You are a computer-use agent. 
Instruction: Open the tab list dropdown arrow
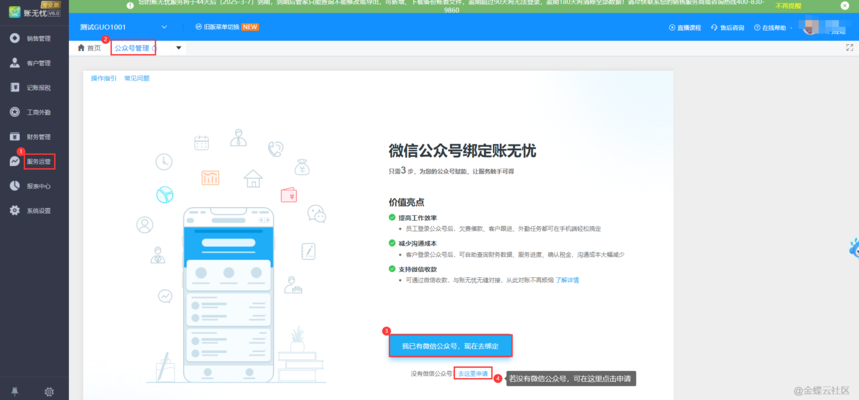click(x=179, y=48)
